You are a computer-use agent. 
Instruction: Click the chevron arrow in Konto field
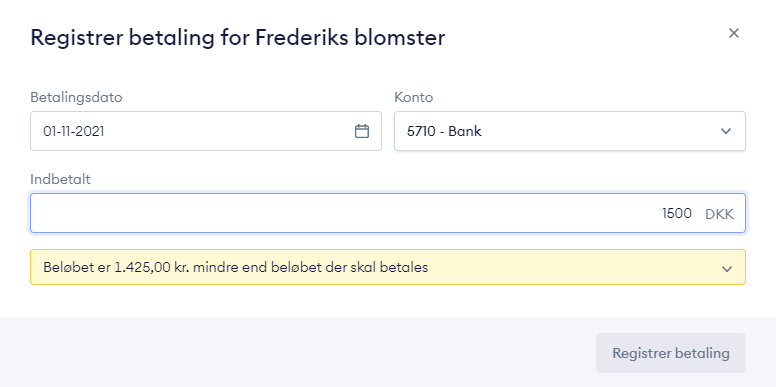(726, 131)
